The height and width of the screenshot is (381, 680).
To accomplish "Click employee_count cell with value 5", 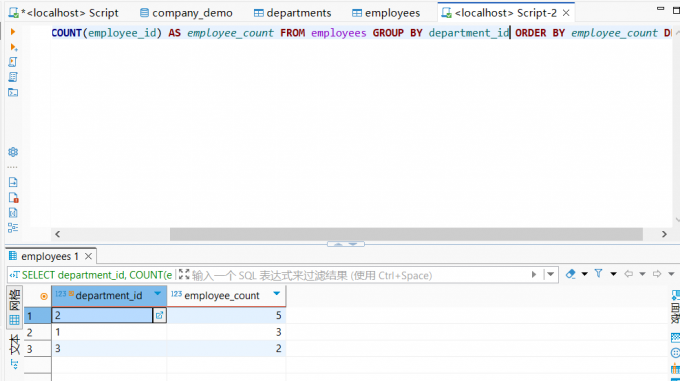I will pos(226,315).
